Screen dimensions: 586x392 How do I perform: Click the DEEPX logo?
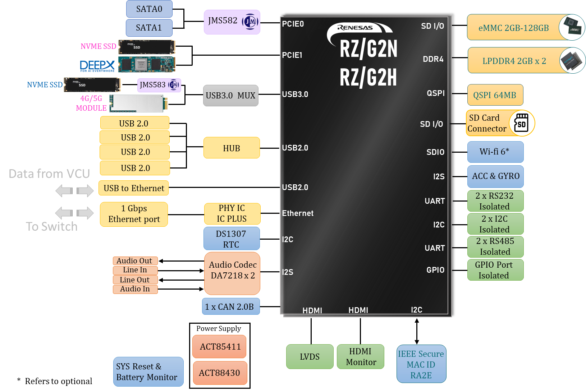[97, 66]
